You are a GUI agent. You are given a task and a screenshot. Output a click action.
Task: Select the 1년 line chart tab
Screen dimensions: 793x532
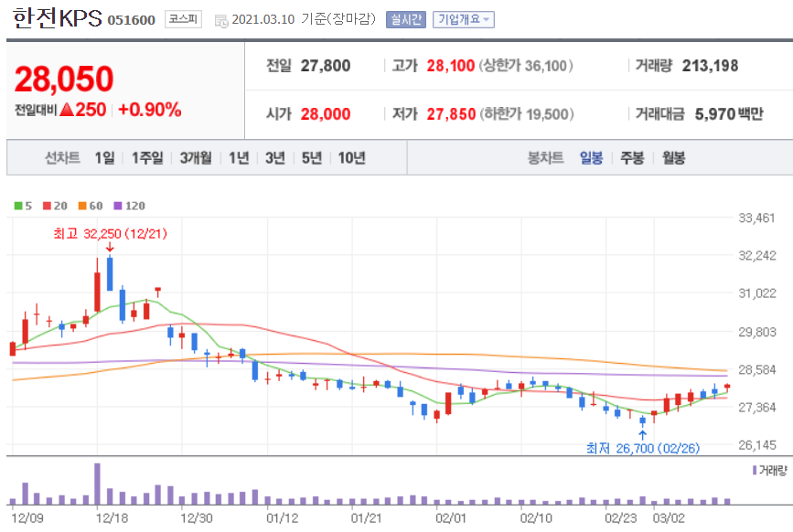tap(239, 158)
